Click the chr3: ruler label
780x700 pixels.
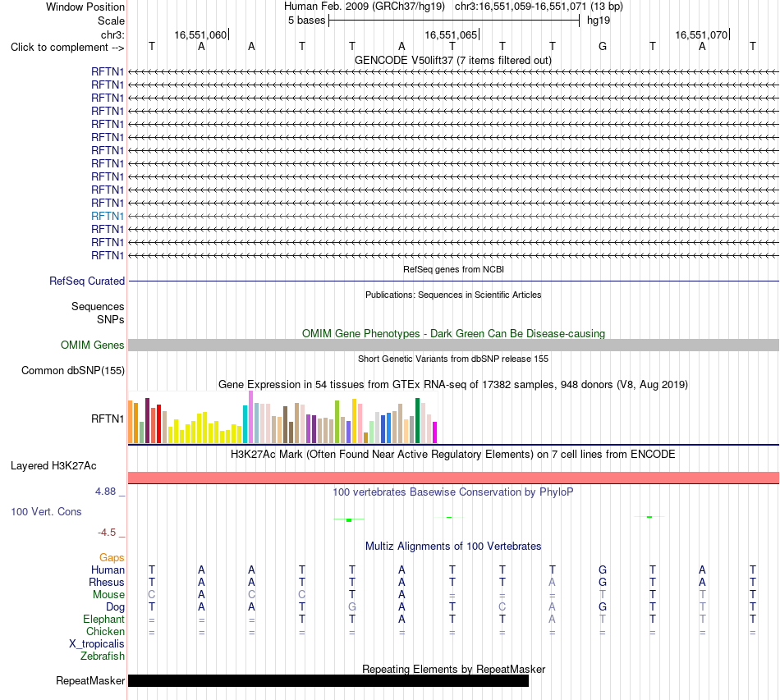[112, 34]
